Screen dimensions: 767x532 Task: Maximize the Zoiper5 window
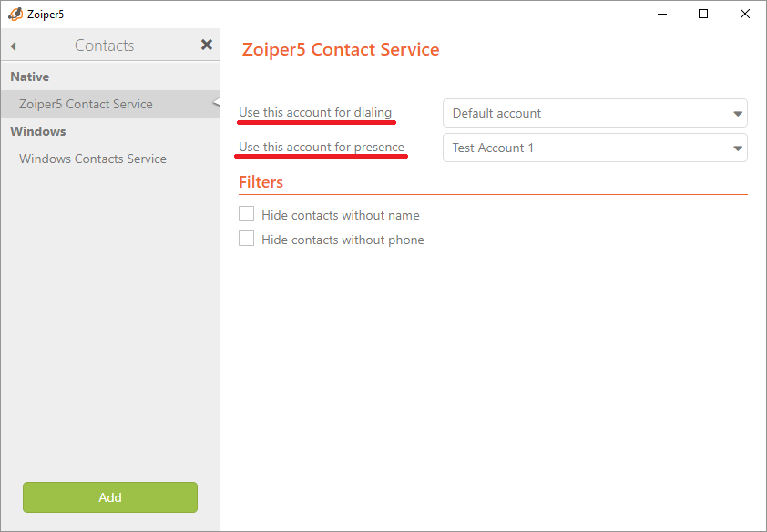pyautogui.click(x=703, y=14)
